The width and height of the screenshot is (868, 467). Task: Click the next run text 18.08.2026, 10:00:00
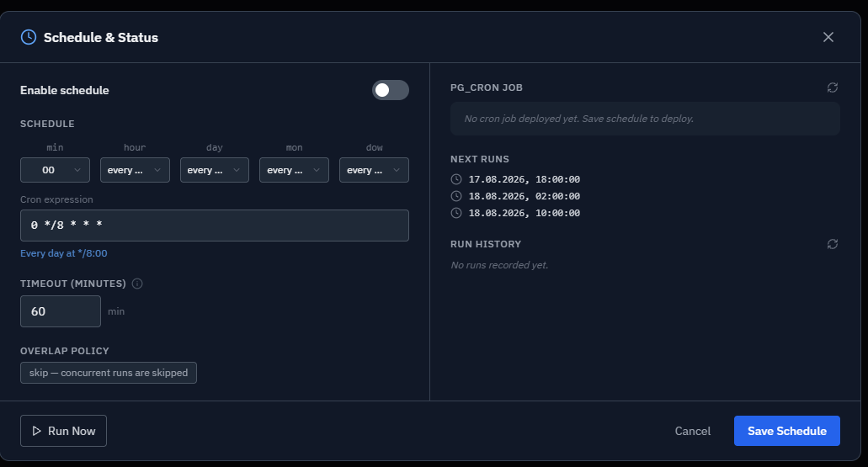525,213
